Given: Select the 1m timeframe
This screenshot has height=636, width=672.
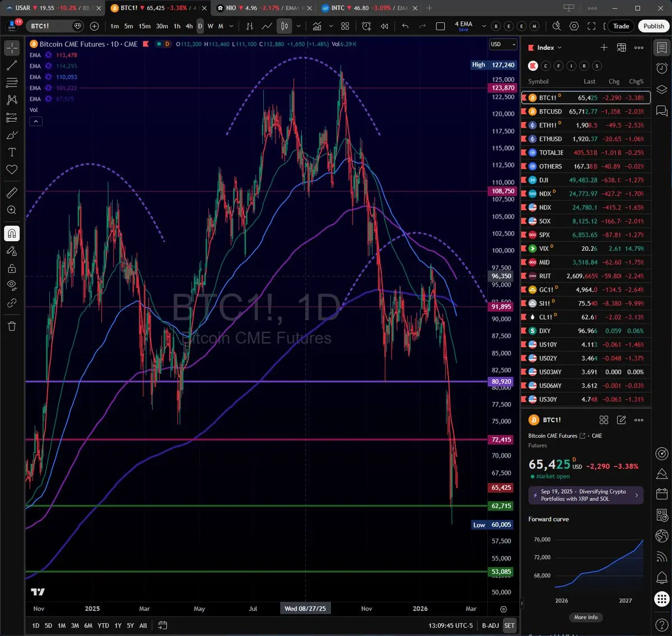Looking at the screenshot, I should 115,26.
